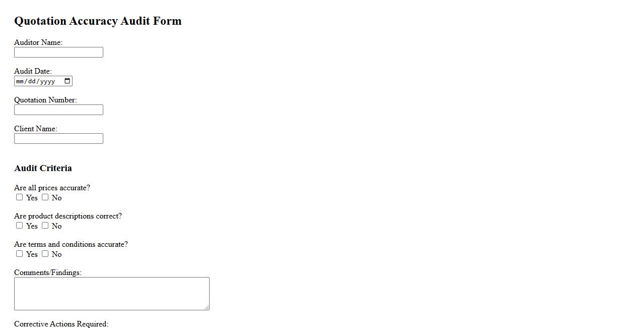Screen dimensions: 644x328
Task: Click the Auditor Name text field
Action: 58,52
